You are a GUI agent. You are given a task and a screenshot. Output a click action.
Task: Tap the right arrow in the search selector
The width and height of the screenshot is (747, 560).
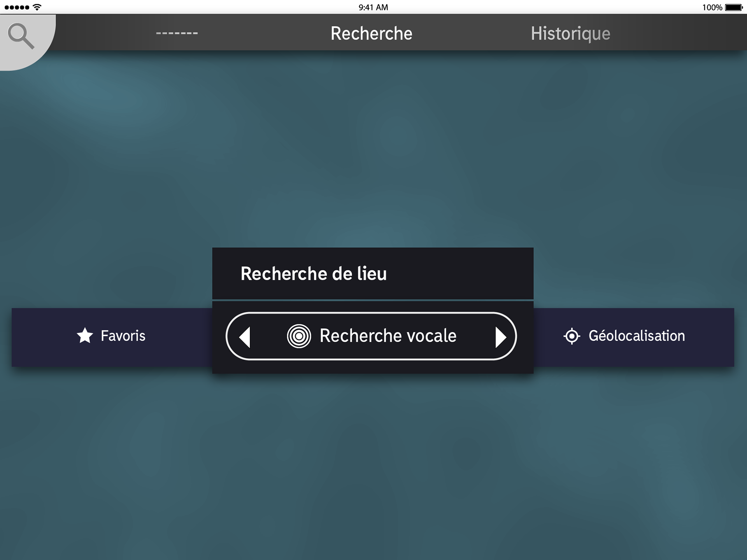click(x=501, y=337)
